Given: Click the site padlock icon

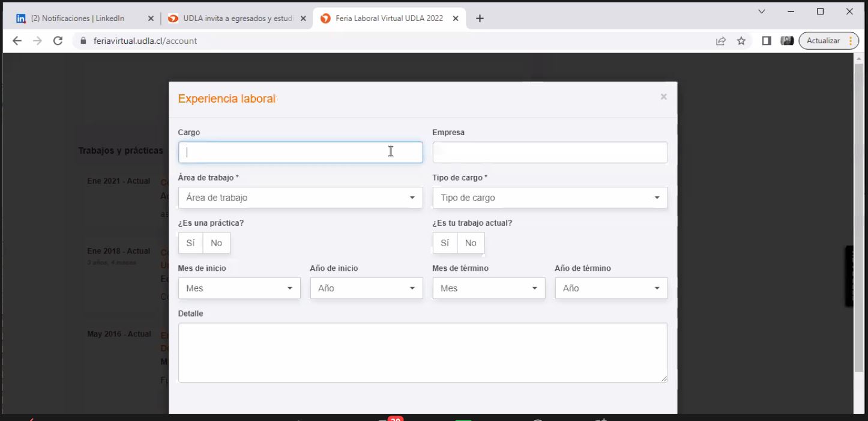Looking at the screenshot, I should pos(83,41).
